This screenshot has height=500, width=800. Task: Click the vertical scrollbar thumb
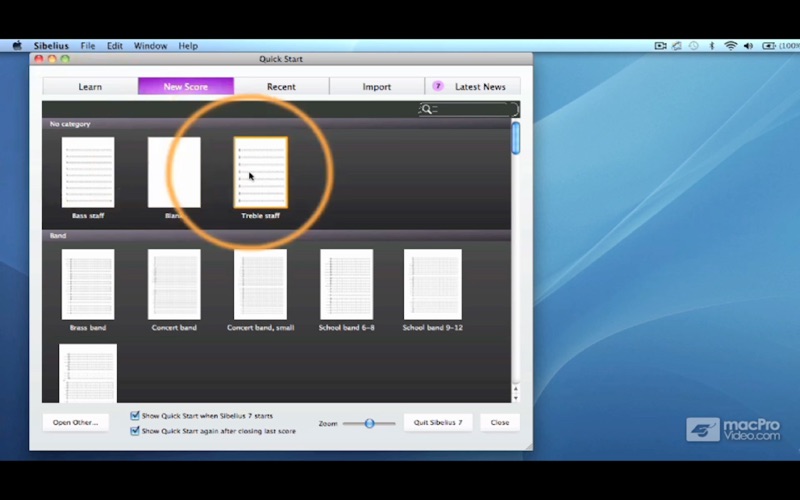[516, 138]
